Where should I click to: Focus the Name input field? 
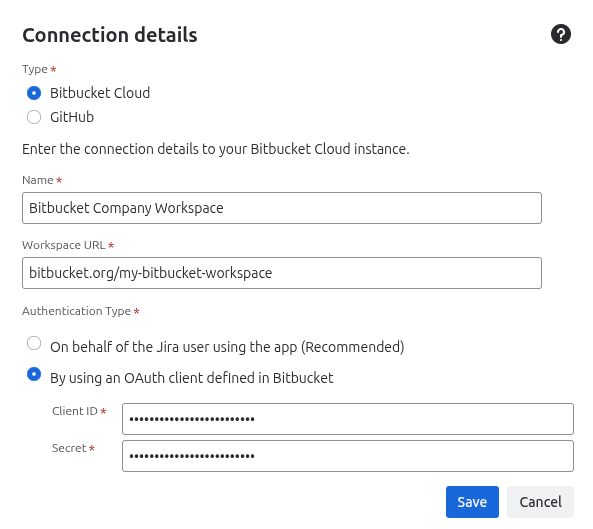pyautogui.click(x=282, y=208)
